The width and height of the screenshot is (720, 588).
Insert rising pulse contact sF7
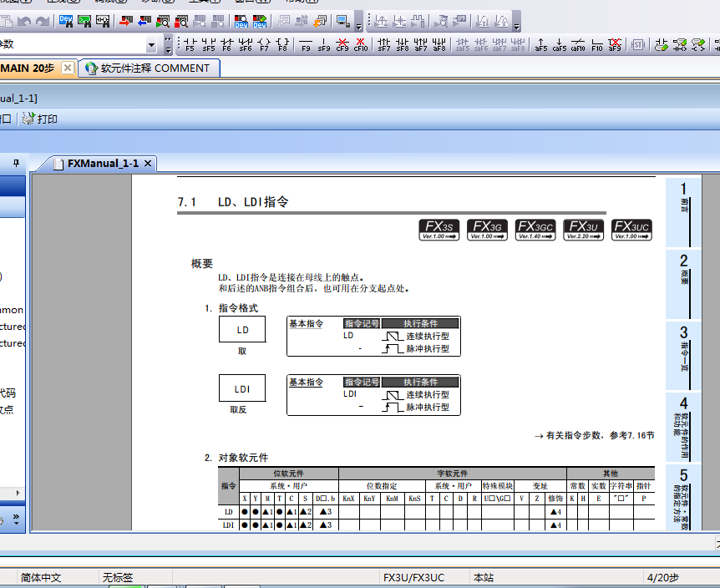pos(383,44)
